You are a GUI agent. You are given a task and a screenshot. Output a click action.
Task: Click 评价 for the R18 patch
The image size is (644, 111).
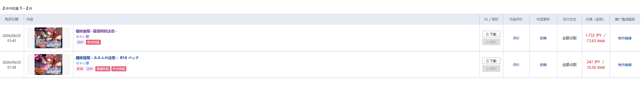(516, 65)
